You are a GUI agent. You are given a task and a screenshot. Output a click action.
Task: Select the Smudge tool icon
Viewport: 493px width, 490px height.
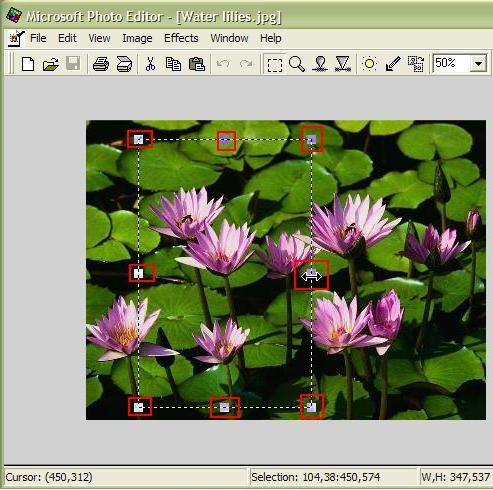320,64
